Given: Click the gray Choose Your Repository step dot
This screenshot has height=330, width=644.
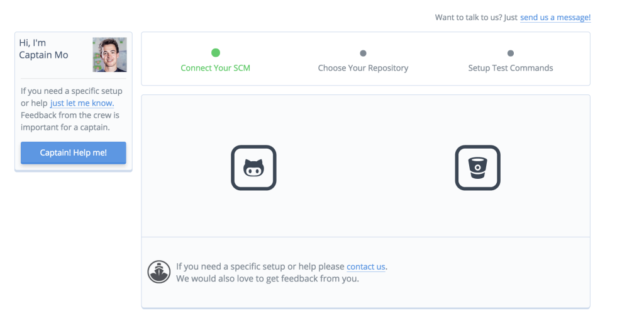Looking at the screenshot, I should (x=363, y=54).
